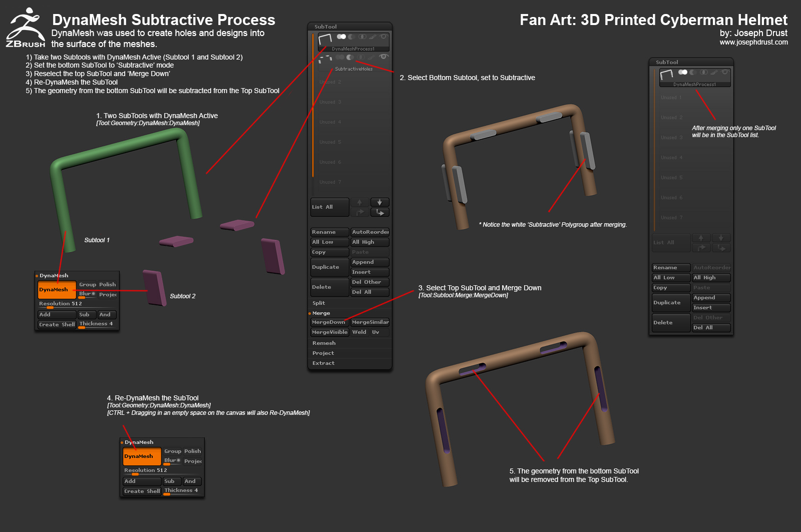801x532 pixels.
Task: Click Create Shell in the upper DynaMesh panel
Action: tap(57, 325)
